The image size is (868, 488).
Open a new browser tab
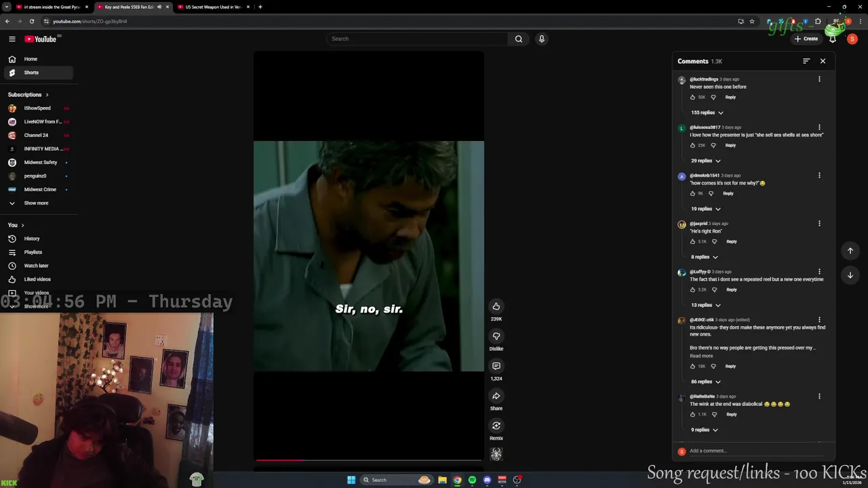click(x=260, y=7)
